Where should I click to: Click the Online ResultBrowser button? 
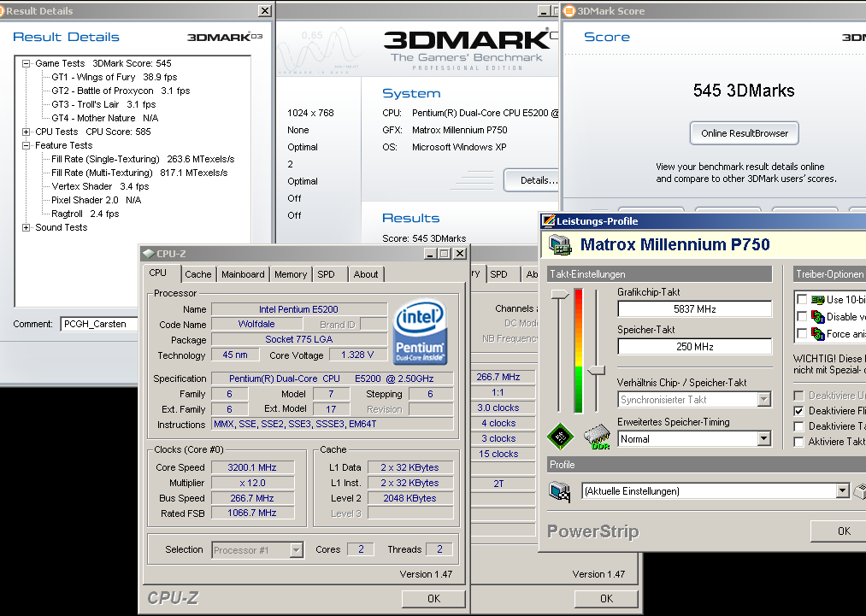[745, 133]
